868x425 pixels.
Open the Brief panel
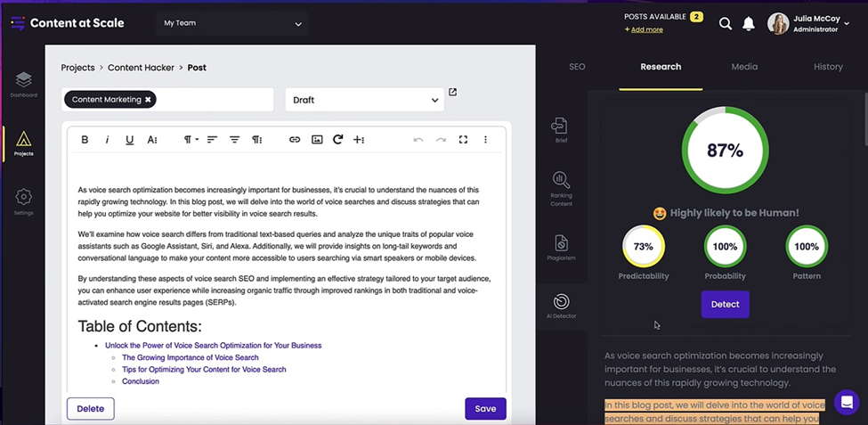tap(560, 129)
